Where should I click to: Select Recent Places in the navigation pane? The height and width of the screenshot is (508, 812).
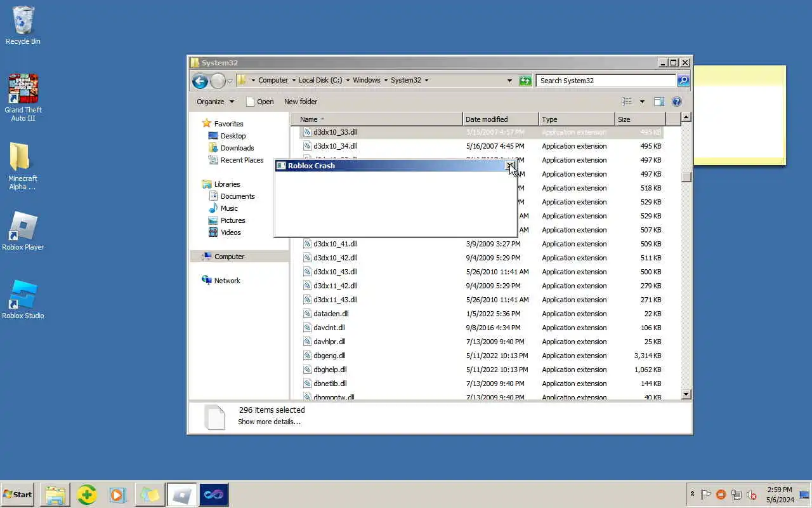click(x=242, y=160)
